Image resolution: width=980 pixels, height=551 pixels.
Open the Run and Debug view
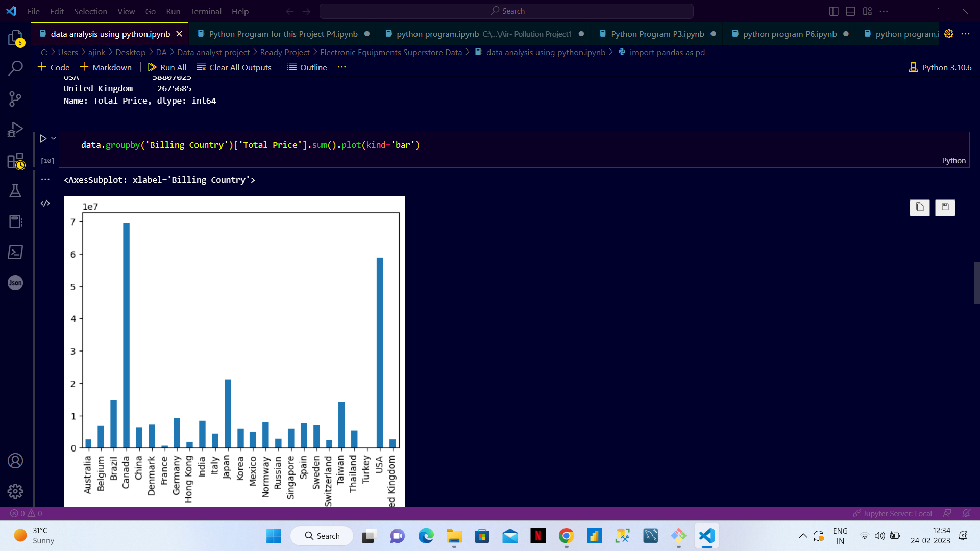[16, 129]
